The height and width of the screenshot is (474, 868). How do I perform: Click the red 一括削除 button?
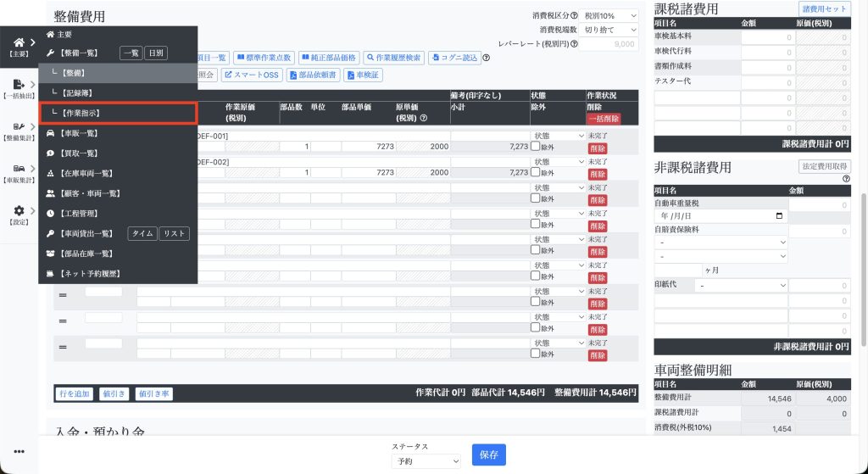tap(604, 119)
